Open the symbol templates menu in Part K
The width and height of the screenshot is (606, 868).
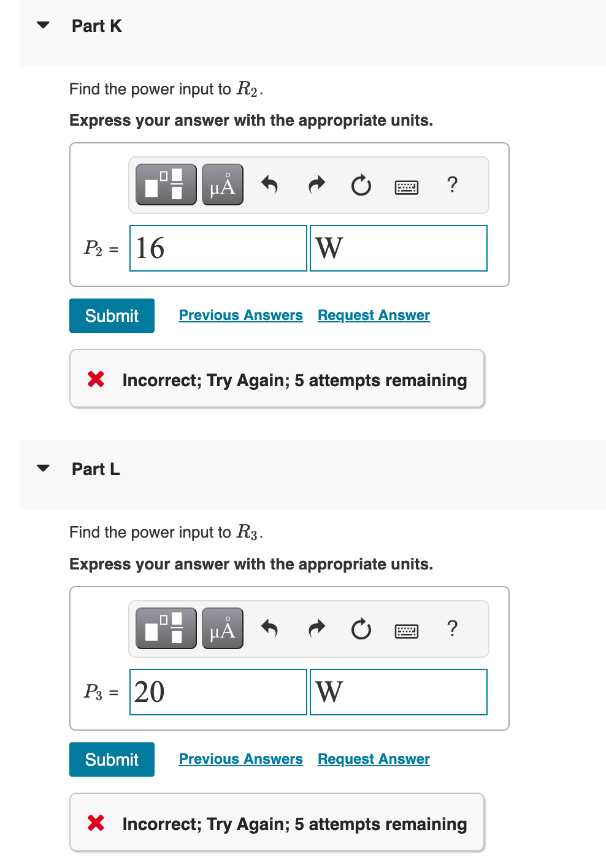point(166,184)
